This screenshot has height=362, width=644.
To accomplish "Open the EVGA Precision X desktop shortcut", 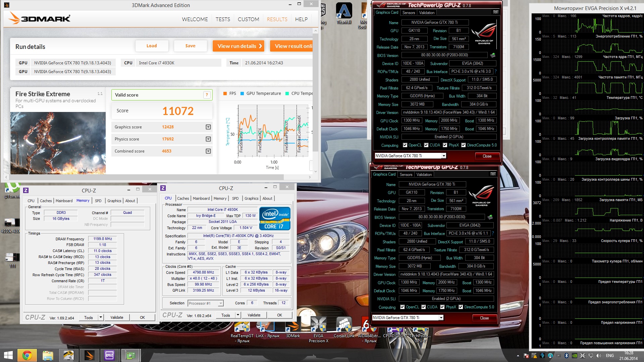I will coord(318,330).
